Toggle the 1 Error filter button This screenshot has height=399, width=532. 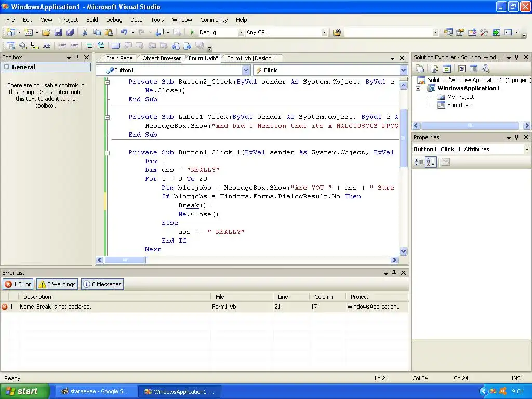click(18, 284)
